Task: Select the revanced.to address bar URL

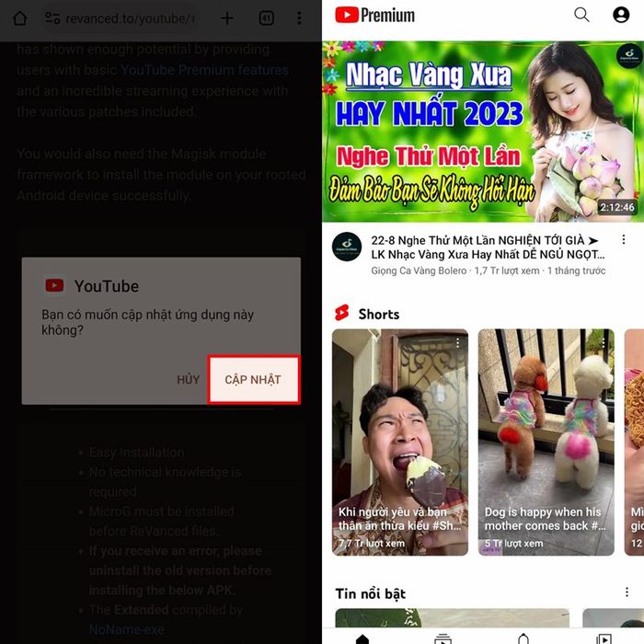Action: point(131,19)
